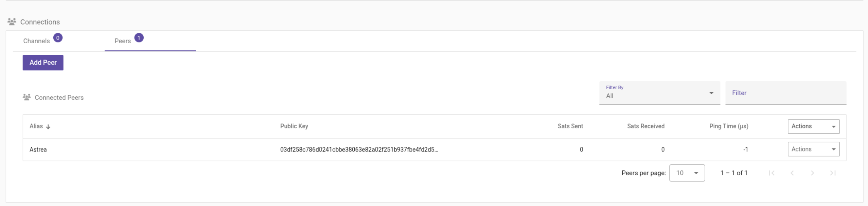Go to previous page of peers
This screenshot has width=868, height=206.
point(792,173)
